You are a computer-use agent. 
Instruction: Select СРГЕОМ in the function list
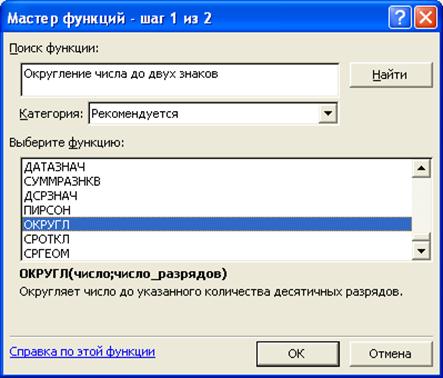(217, 253)
